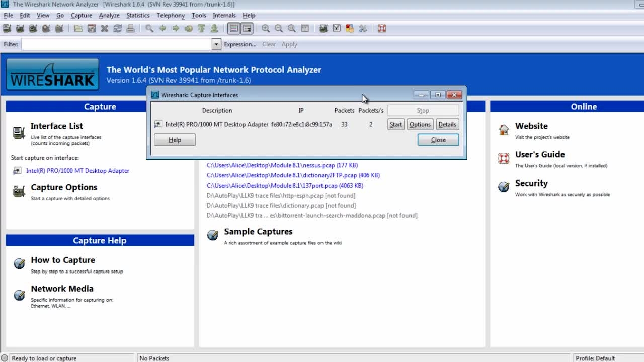Screen dimensions: 644x362
Task: Click Help in Capture Interfaces dialog
Action: pyautogui.click(x=175, y=140)
